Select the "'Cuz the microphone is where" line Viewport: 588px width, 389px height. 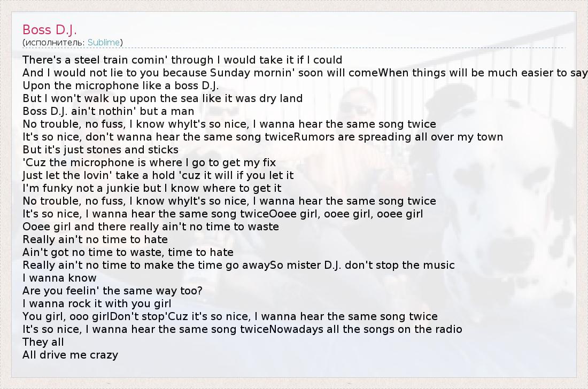click(x=149, y=162)
